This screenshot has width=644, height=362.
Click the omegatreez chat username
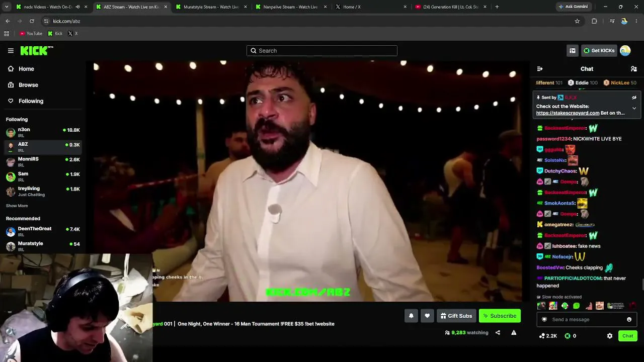click(558, 225)
